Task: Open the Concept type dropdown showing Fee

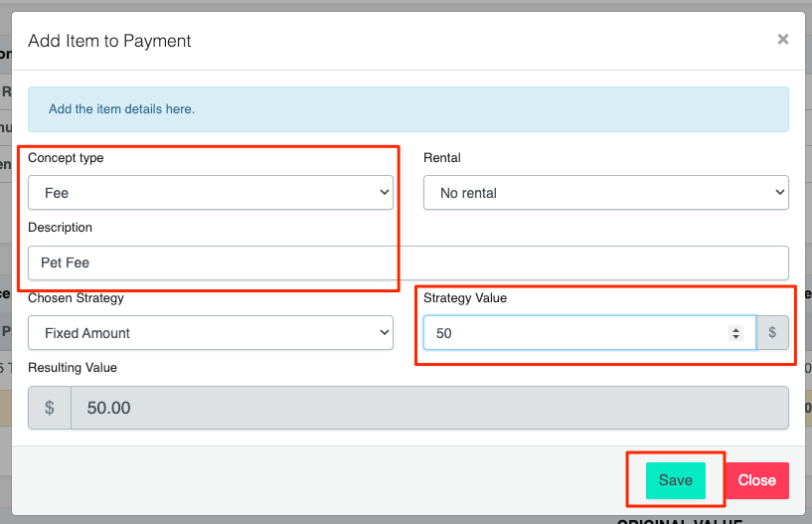Action: click(211, 193)
